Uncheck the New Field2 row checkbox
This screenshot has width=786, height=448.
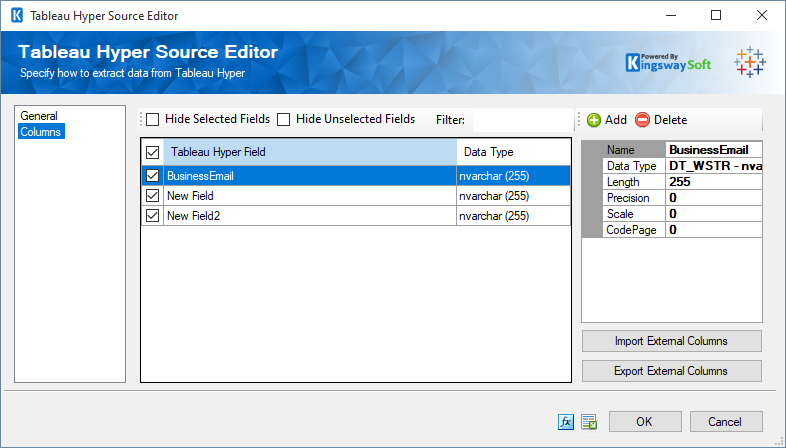point(152,216)
